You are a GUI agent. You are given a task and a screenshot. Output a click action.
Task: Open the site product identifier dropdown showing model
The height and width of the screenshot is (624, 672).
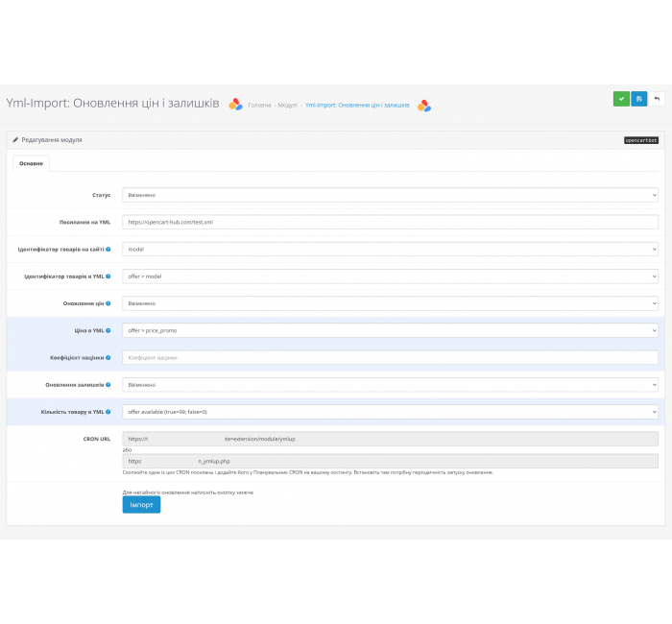[390, 249]
